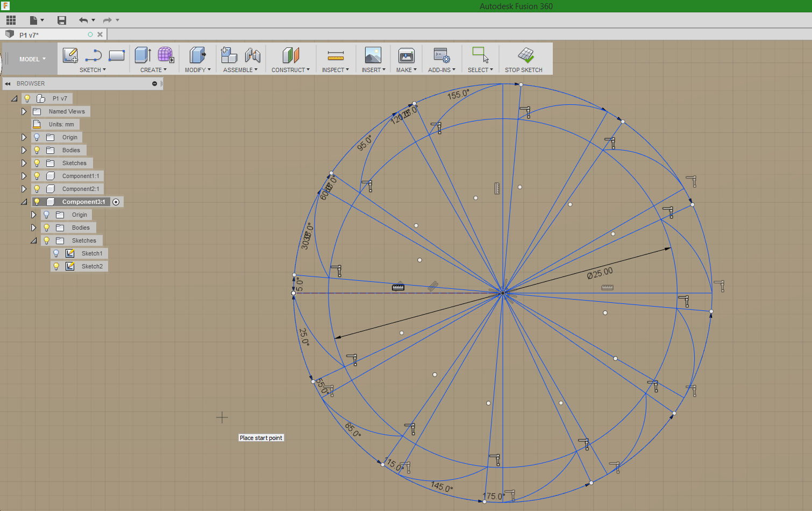Select the Extrude tool icon
Screen dimensions: 812x511
(x=143, y=55)
